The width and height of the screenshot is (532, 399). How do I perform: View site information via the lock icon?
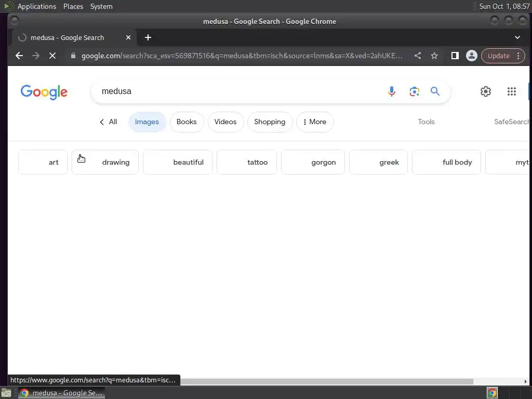[73, 56]
